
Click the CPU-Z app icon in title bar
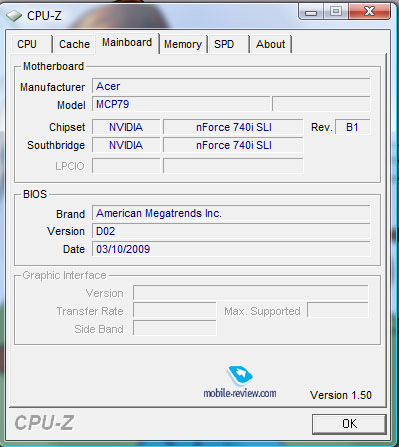[x=14, y=16]
